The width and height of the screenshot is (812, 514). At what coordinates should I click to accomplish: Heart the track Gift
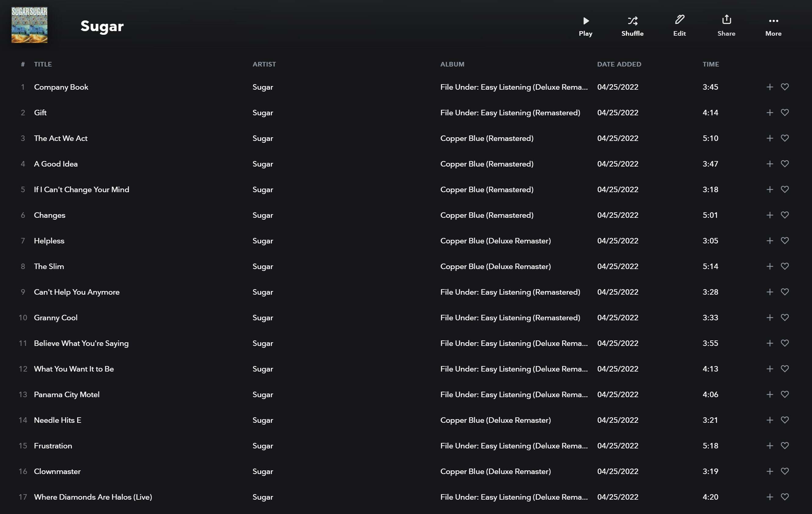(x=785, y=113)
